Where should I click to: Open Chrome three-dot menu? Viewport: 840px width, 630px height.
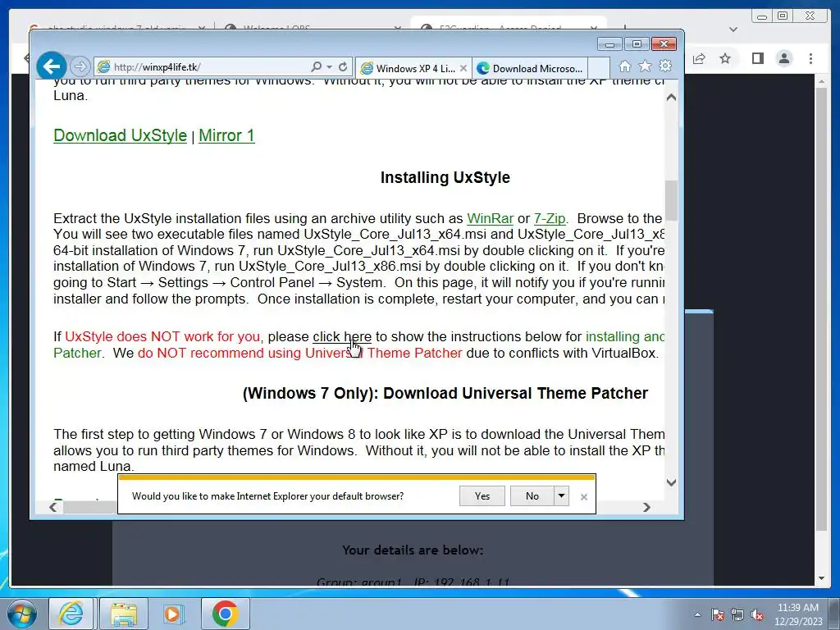(x=811, y=58)
